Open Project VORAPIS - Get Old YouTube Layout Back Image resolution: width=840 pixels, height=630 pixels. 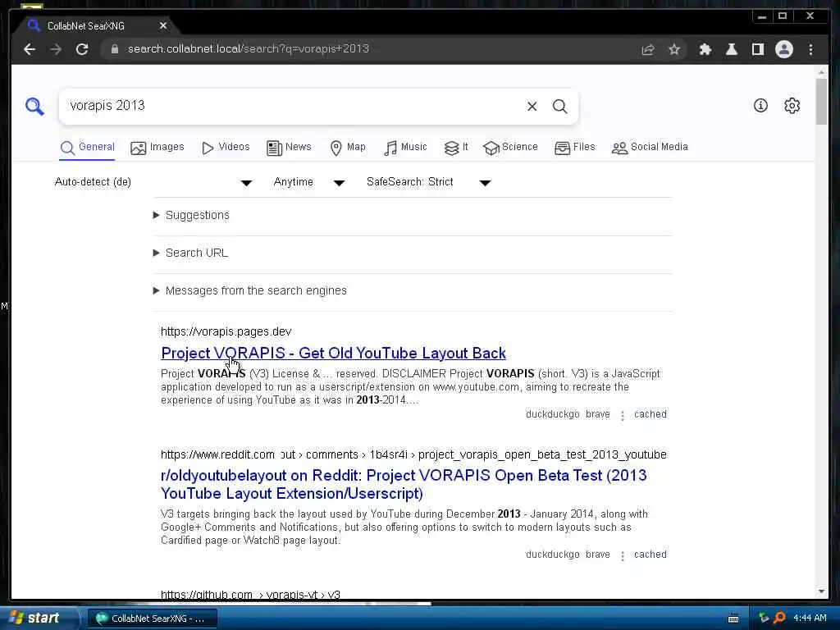click(x=333, y=354)
